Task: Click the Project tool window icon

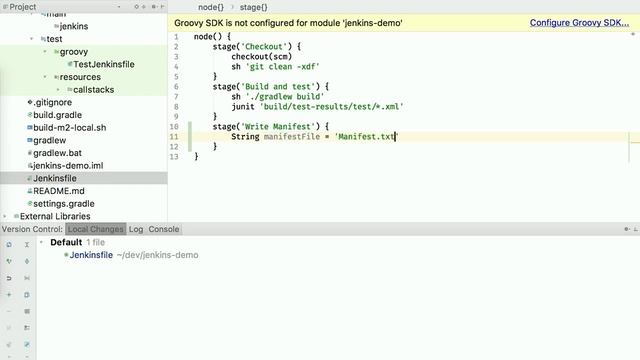Action: 5,7
